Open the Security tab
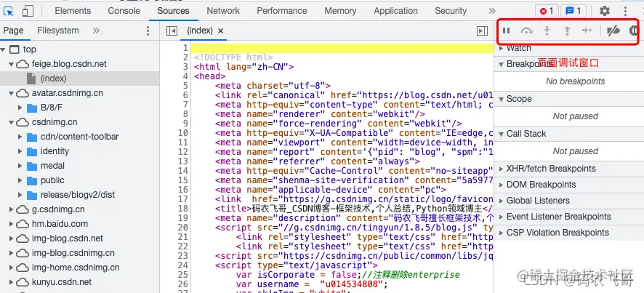Viewport: 644px width, 293px height. pos(451,11)
